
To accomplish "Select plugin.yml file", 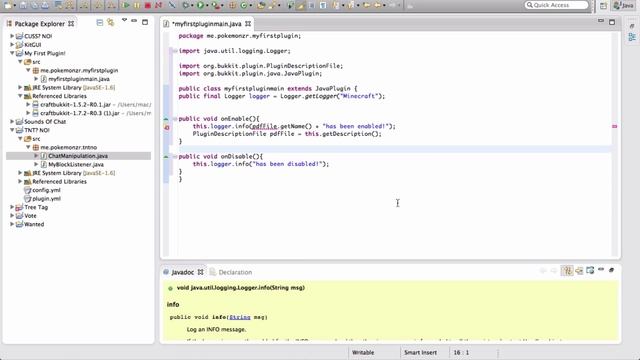I will click(x=46, y=199).
